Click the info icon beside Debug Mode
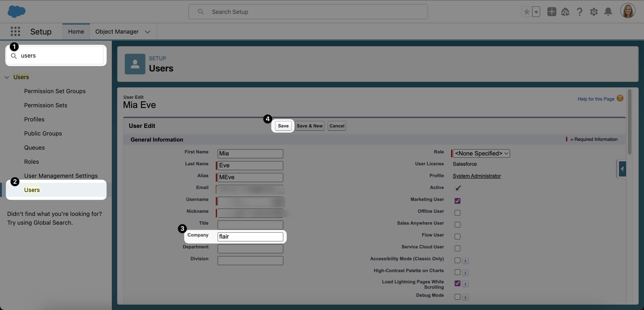 pos(465,297)
